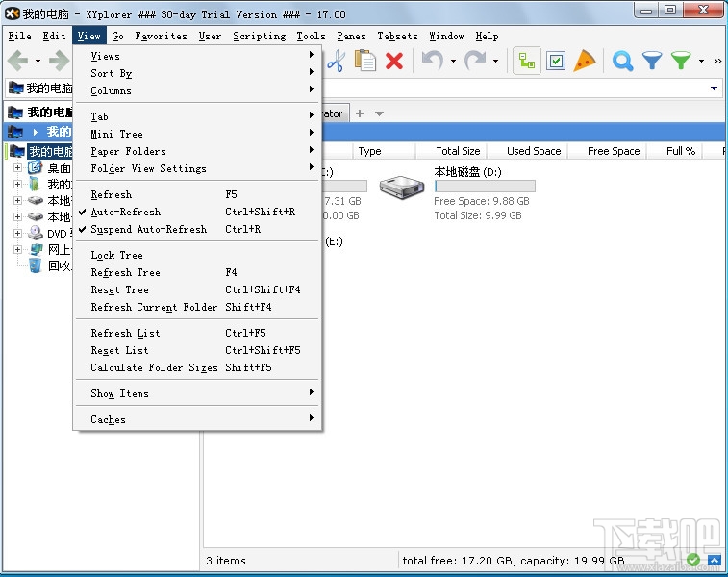Open Folder View Settings submenu
The width and height of the screenshot is (728, 577).
pos(197,168)
